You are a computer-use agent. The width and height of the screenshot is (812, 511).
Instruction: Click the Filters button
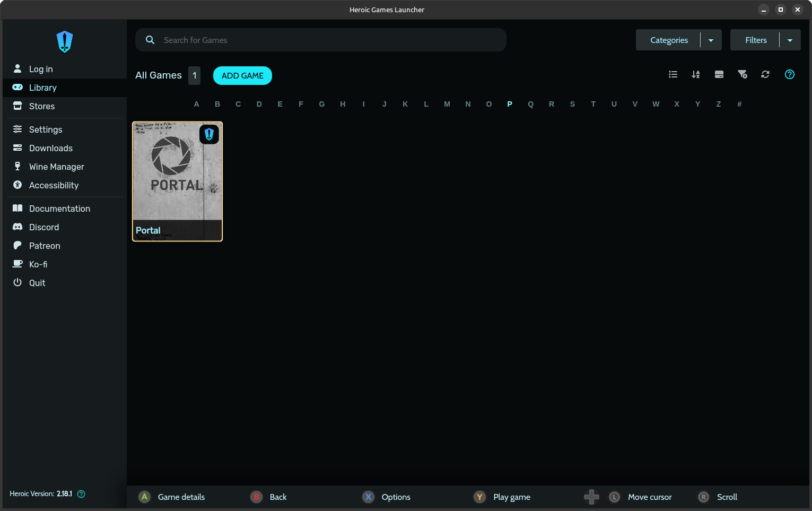[756, 40]
